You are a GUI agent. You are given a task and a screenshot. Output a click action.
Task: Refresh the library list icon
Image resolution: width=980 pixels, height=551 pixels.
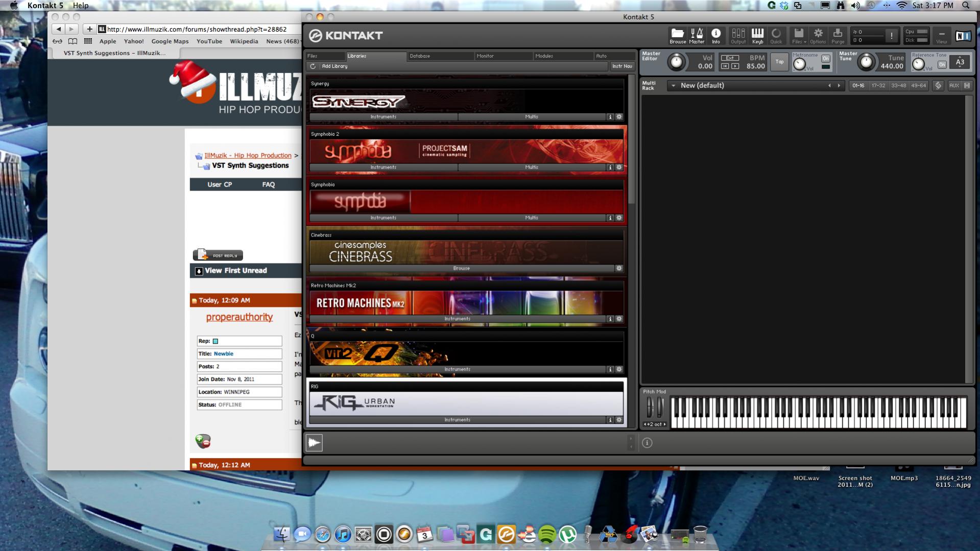point(313,66)
